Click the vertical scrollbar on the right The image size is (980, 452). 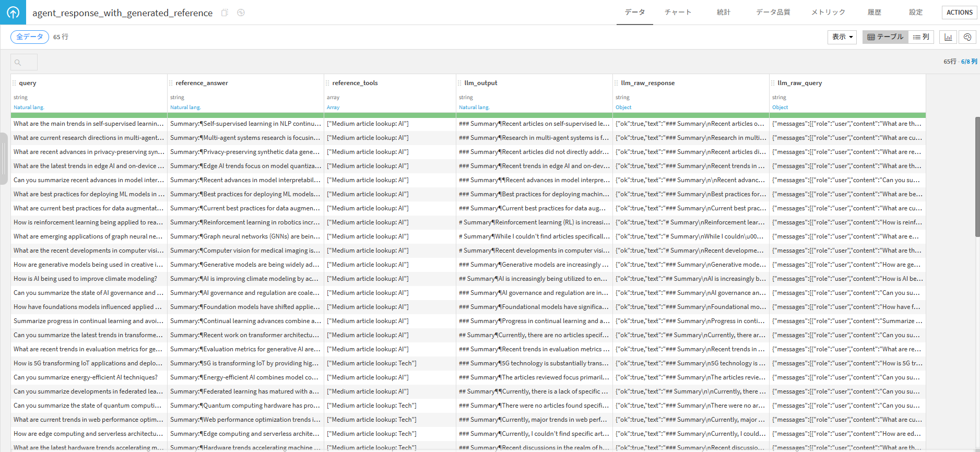click(977, 177)
